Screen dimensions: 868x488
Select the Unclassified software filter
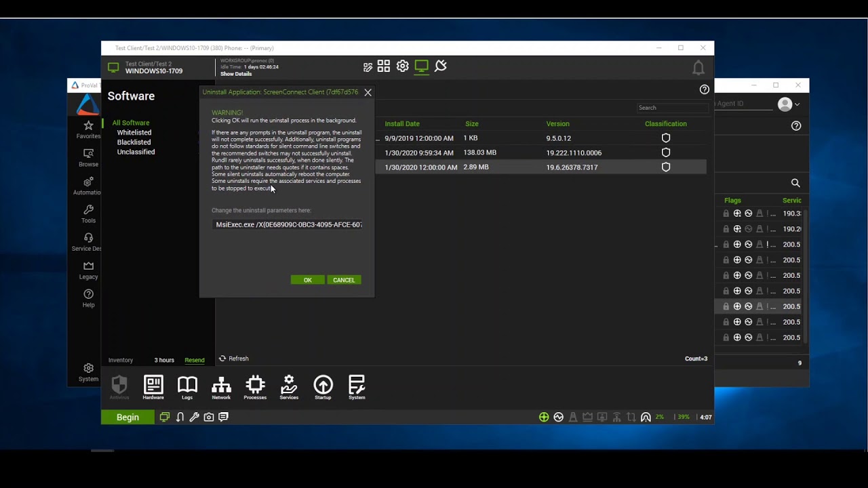136,152
